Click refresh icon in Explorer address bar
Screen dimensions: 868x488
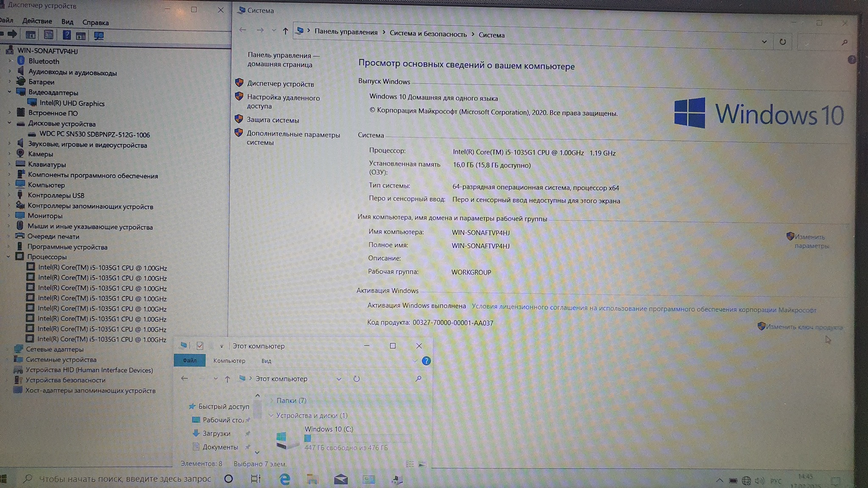coord(356,379)
